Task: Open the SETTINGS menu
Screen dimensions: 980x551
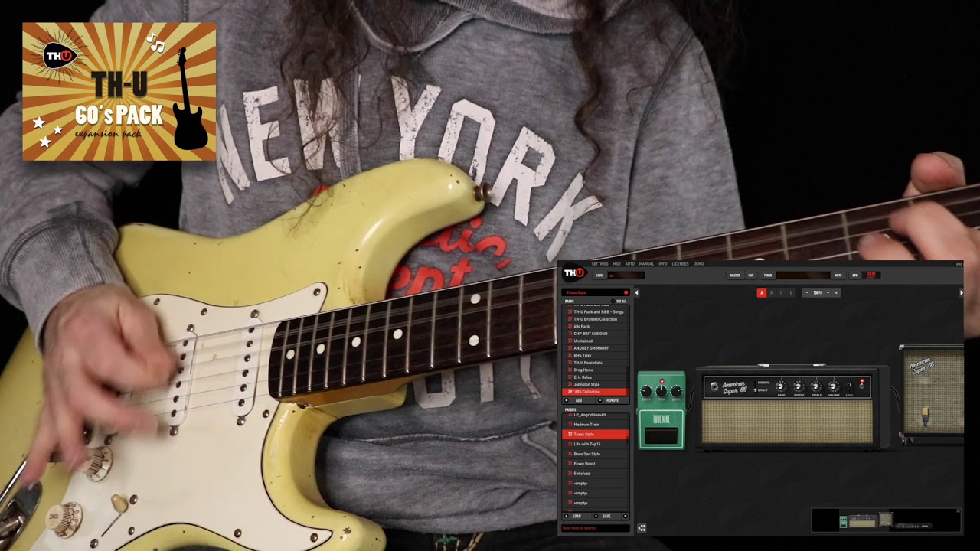Action: [599, 264]
